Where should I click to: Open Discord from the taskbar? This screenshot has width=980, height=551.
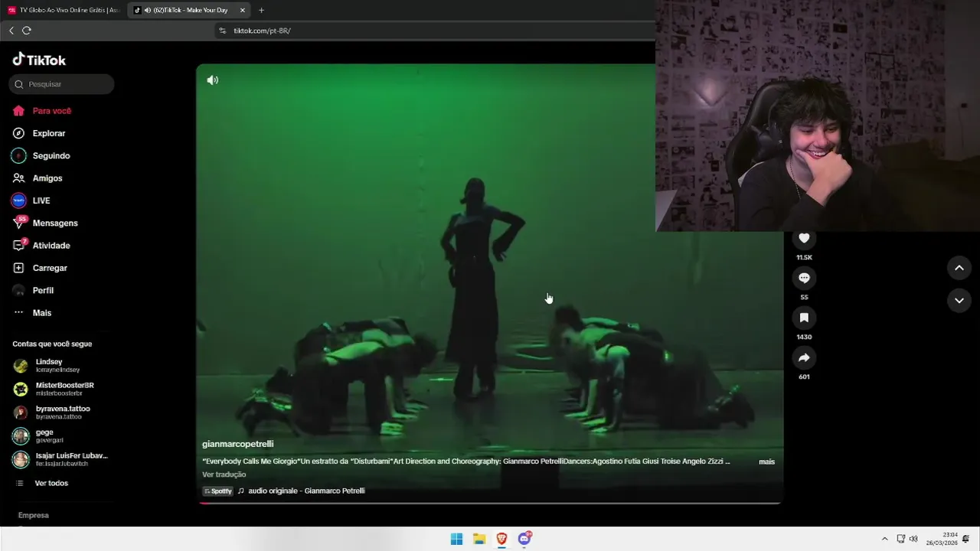click(524, 539)
